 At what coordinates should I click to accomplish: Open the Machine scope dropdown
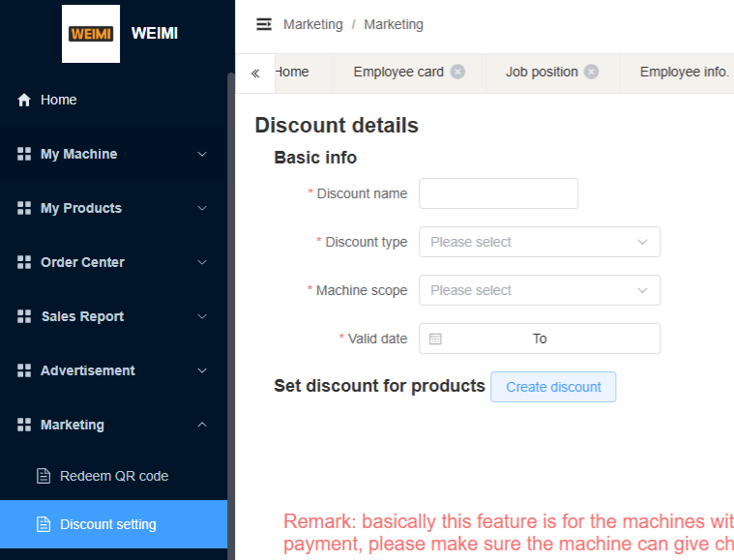[x=540, y=290]
